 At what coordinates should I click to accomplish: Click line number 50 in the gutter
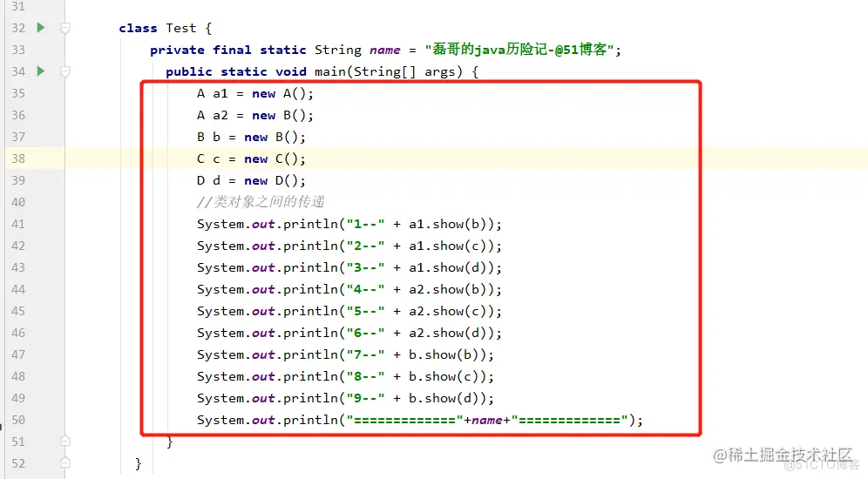coord(18,420)
